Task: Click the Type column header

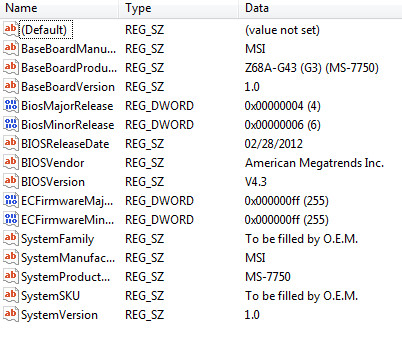Action: click(x=179, y=8)
